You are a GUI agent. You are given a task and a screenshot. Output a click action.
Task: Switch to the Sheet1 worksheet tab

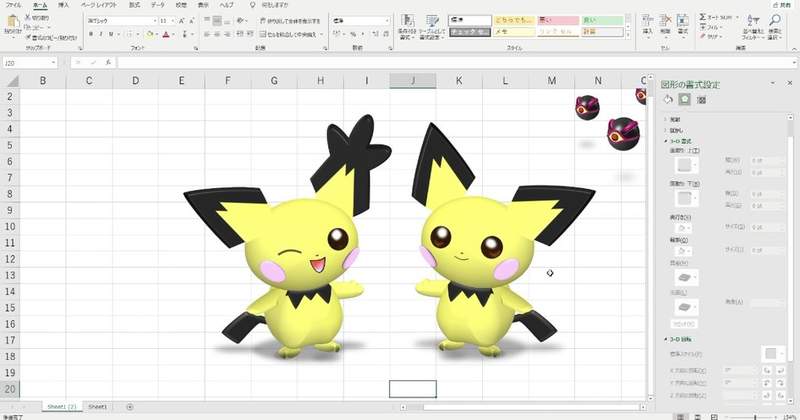97,407
